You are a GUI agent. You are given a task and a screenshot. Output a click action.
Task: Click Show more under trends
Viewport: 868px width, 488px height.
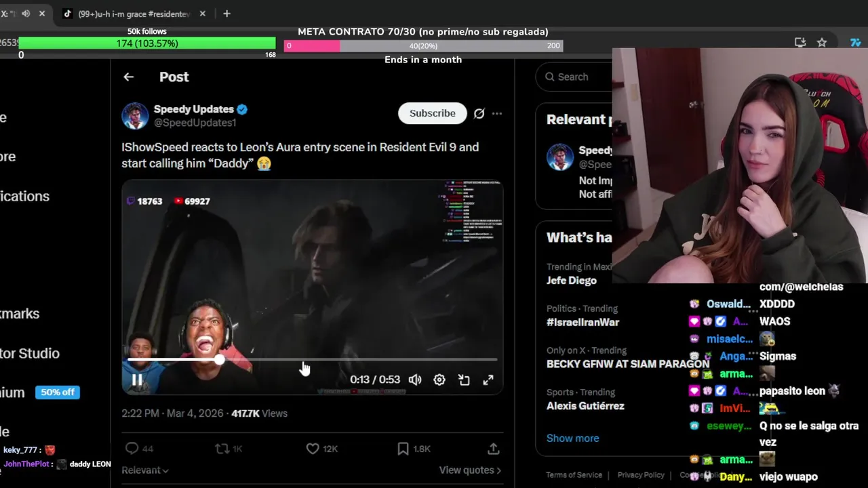tap(573, 439)
